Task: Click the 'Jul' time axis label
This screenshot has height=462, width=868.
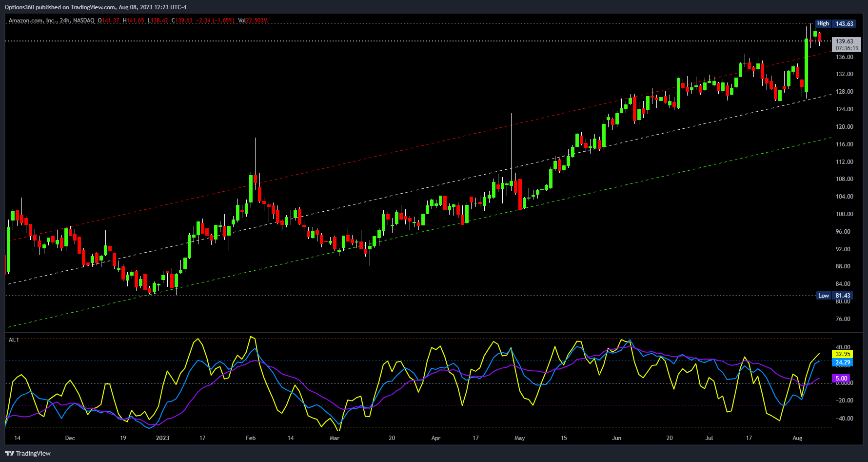Action: (710, 438)
